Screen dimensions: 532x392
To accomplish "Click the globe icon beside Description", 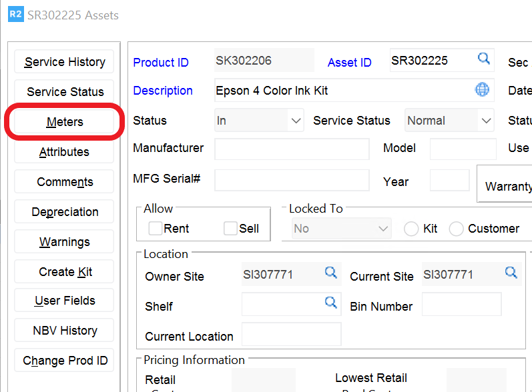I will pos(482,90).
